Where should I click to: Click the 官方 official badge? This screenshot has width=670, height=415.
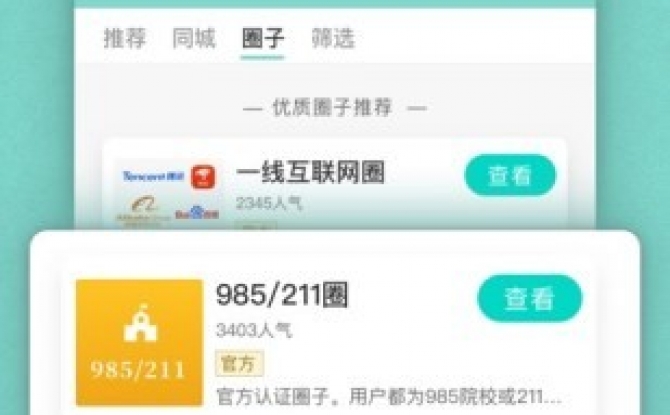(x=239, y=363)
